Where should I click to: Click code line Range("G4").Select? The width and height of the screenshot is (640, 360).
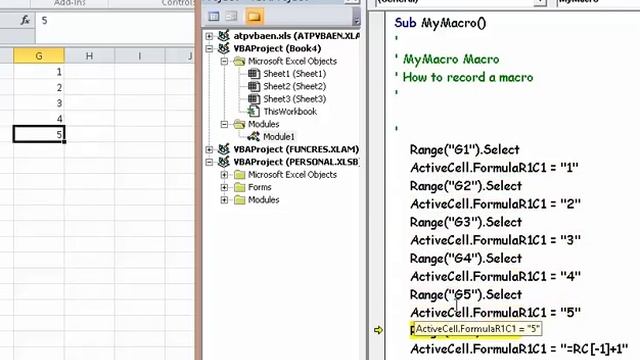pyautogui.click(x=466, y=258)
